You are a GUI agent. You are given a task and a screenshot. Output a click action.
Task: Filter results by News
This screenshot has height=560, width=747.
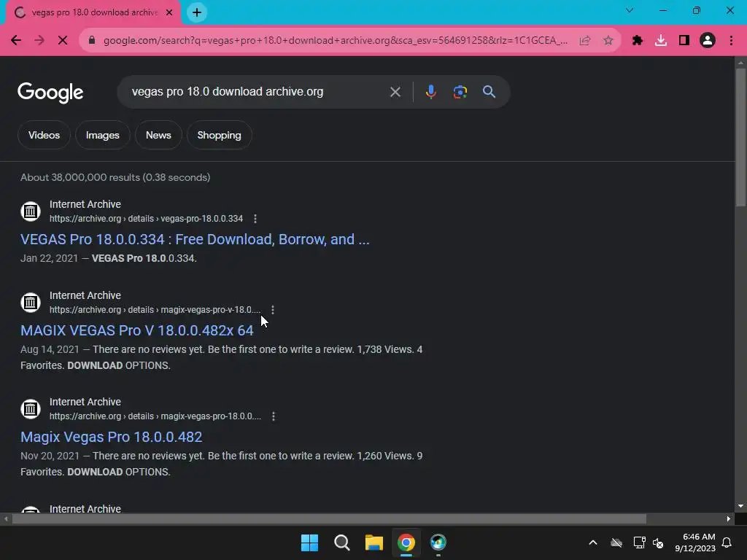158,135
